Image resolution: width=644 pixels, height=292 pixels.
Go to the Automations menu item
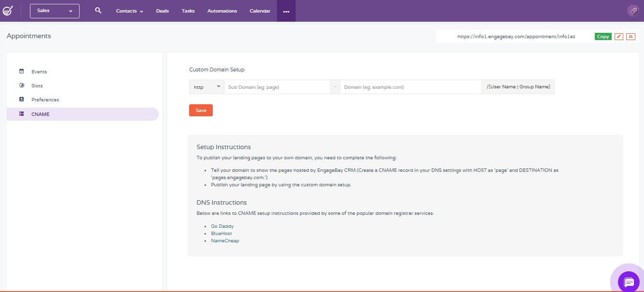221,10
